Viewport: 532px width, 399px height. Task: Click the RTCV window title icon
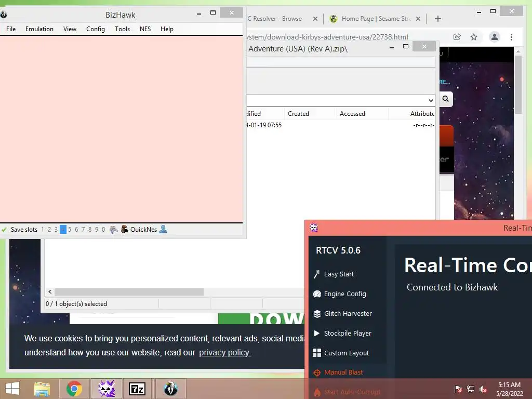click(314, 228)
